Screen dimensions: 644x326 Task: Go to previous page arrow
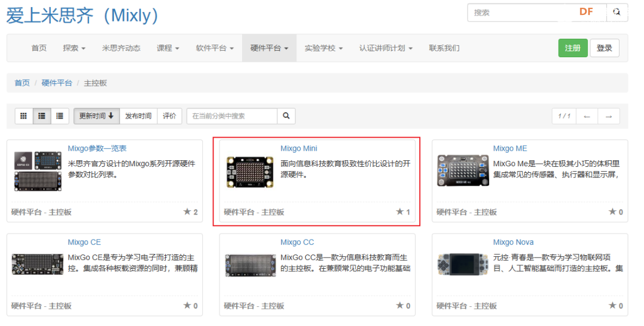click(587, 116)
